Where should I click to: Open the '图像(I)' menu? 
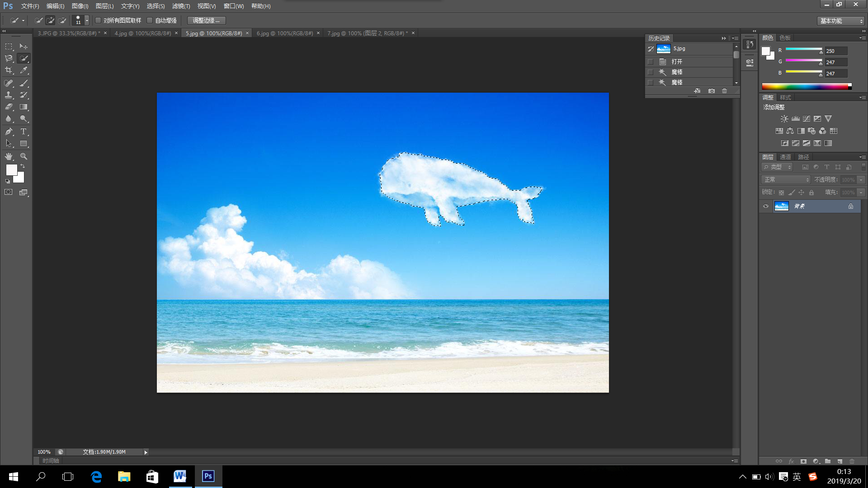tap(80, 6)
